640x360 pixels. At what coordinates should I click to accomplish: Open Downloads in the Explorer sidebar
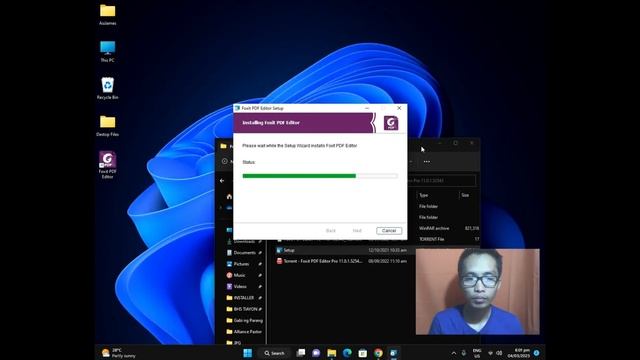244,242
